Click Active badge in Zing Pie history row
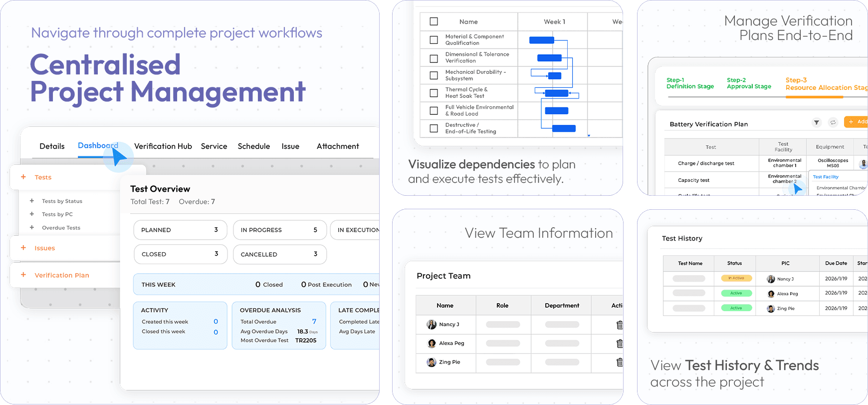Viewport: 868px width, 405px height. 736,308
